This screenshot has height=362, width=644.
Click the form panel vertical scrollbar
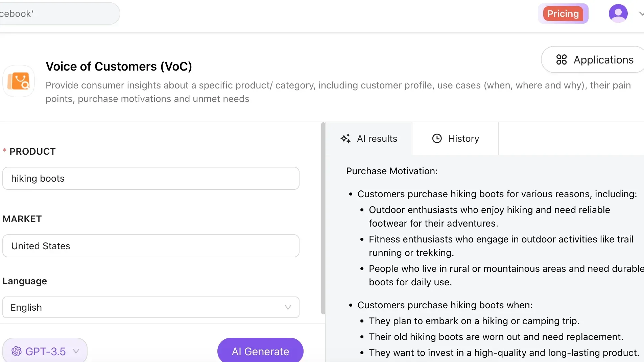tap(323, 219)
